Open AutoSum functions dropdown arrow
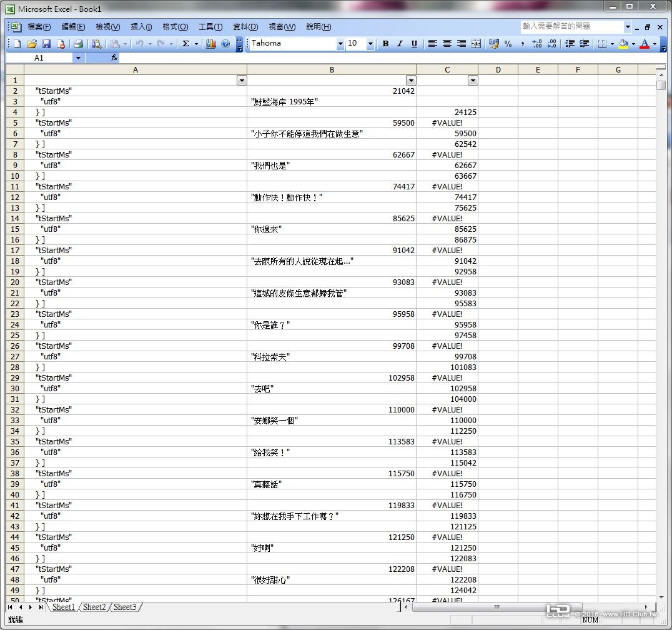The height and width of the screenshot is (630, 672). coord(196,44)
